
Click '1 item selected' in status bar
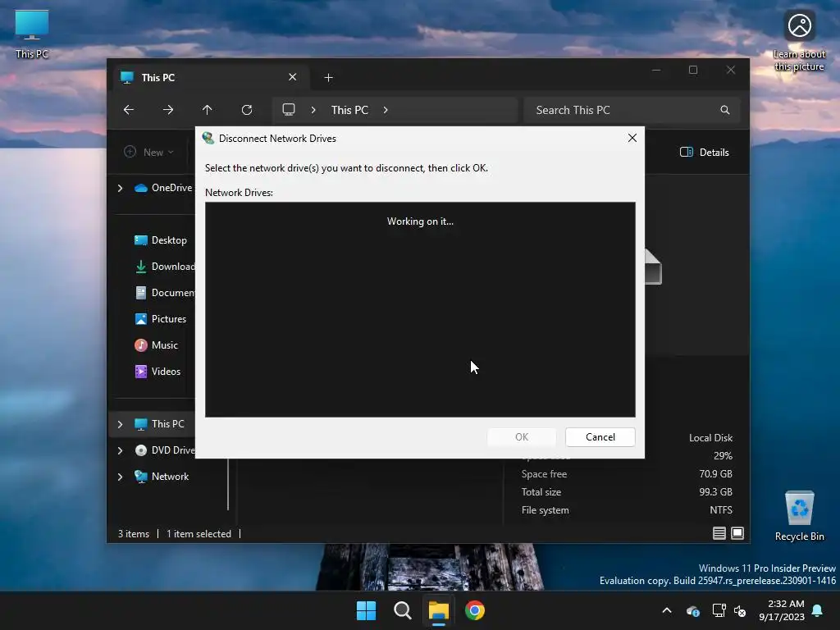tap(199, 533)
